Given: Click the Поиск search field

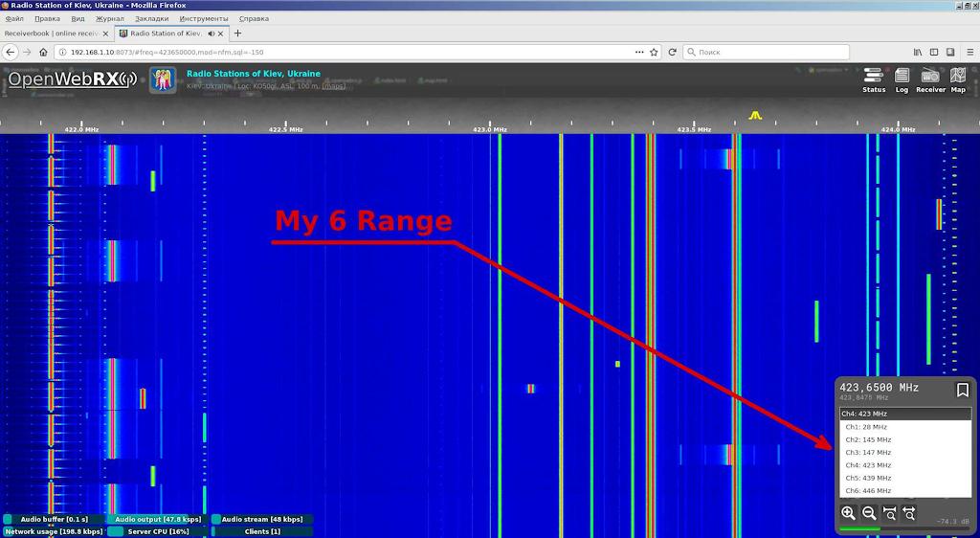Looking at the screenshot, I should 766,52.
